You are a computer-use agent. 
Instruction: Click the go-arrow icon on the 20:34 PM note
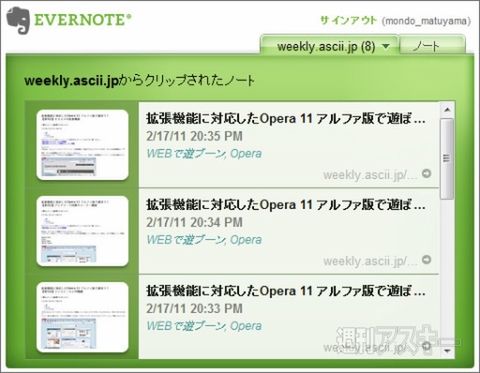tap(426, 259)
